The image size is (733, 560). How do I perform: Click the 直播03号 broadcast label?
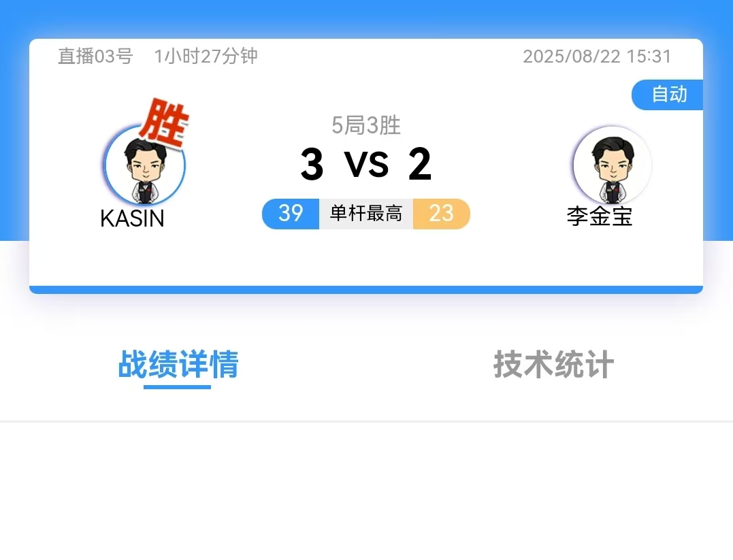[95, 56]
